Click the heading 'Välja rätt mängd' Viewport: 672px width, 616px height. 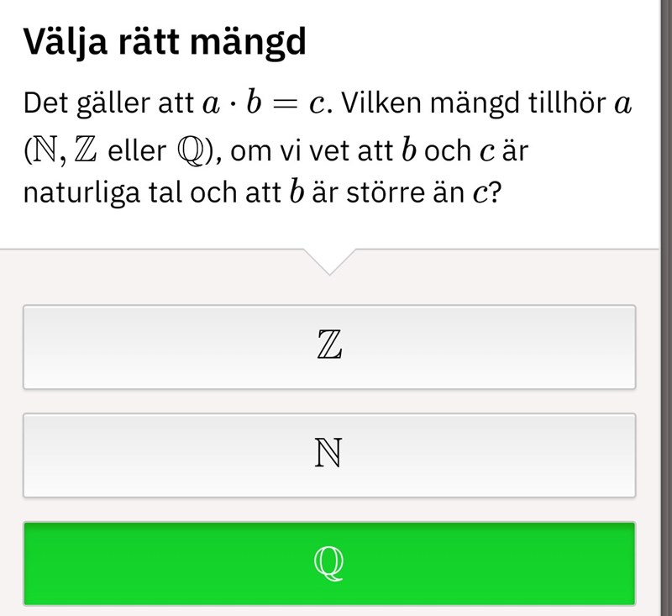click(165, 42)
